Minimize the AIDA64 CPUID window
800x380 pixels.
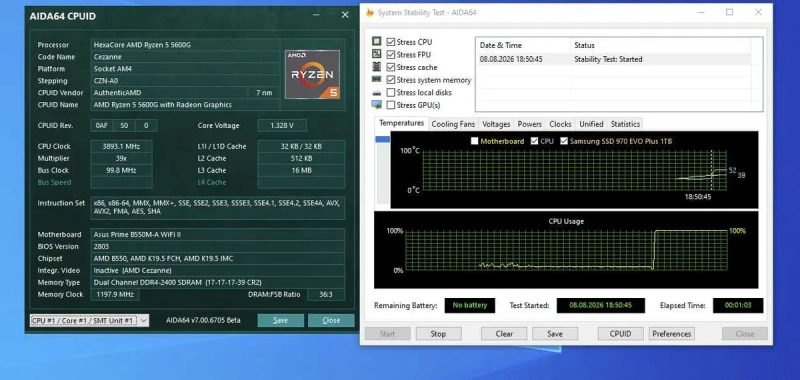(x=317, y=15)
